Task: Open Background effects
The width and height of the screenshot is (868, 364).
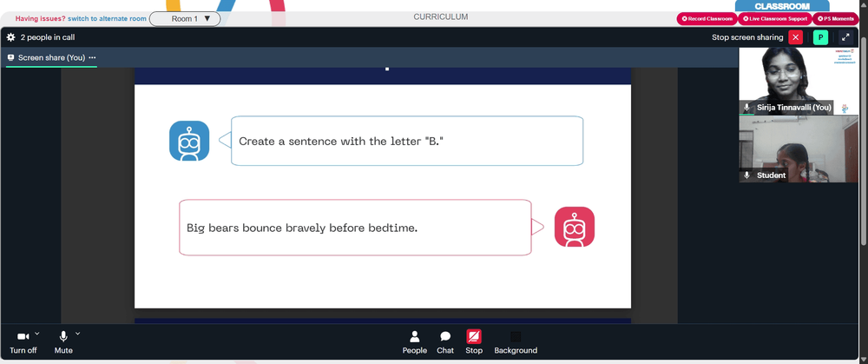Action: (x=516, y=342)
